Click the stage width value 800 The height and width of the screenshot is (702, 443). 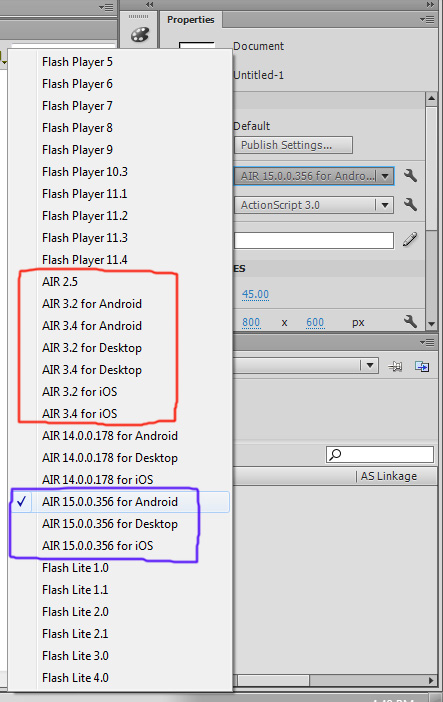(x=251, y=322)
